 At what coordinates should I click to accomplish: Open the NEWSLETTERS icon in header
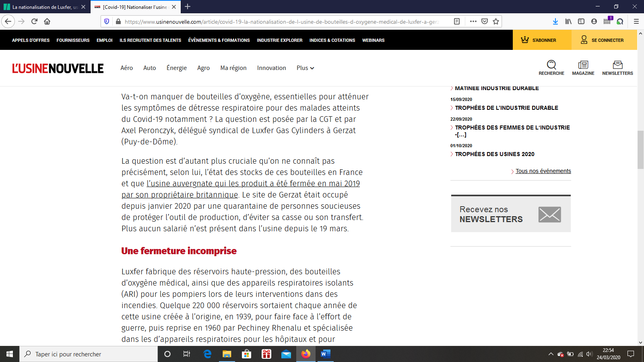[x=617, y=68]
